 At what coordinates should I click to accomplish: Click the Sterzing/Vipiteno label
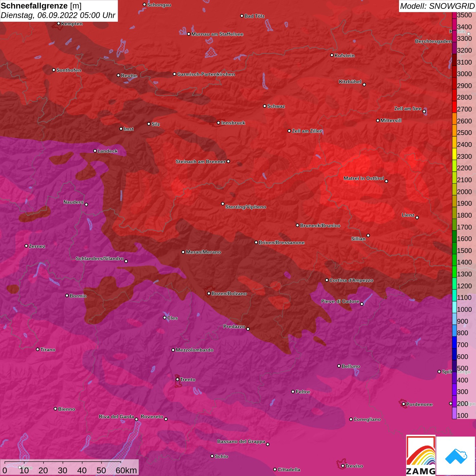(246, 207)
